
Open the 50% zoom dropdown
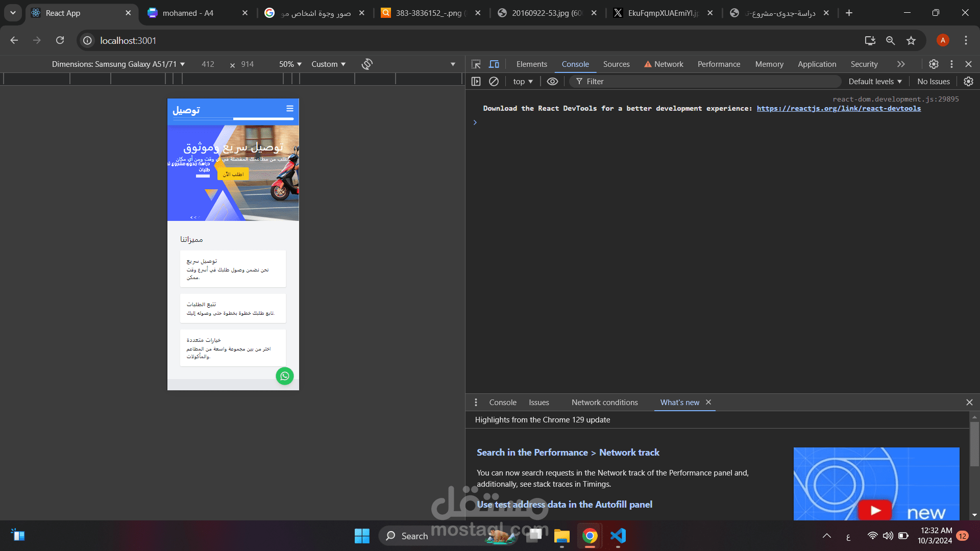(290, 64)
